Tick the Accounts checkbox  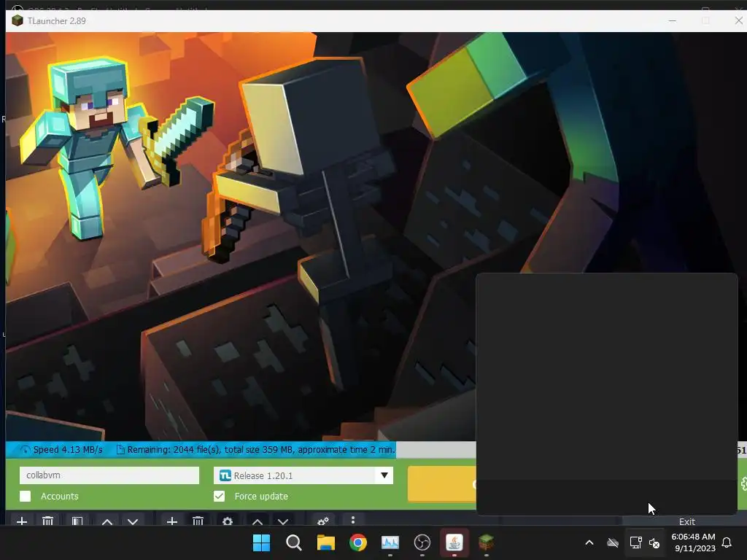pos(26,496)
